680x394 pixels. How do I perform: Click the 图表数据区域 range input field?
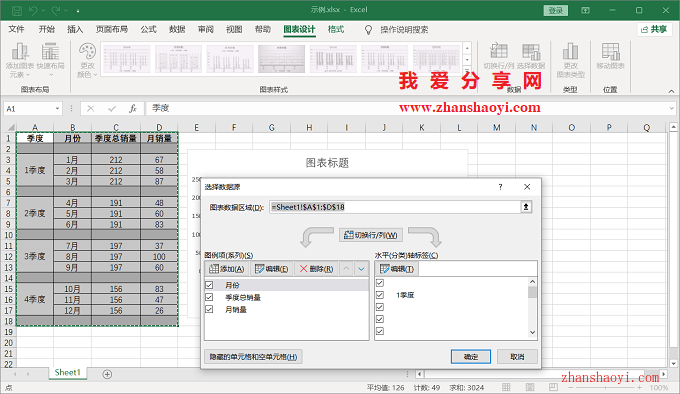pos(395,207)
